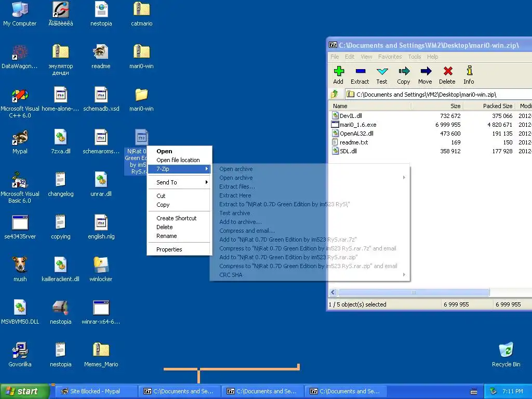
Task: Select the Recycle Bin icon
Action: click(506, 355)
